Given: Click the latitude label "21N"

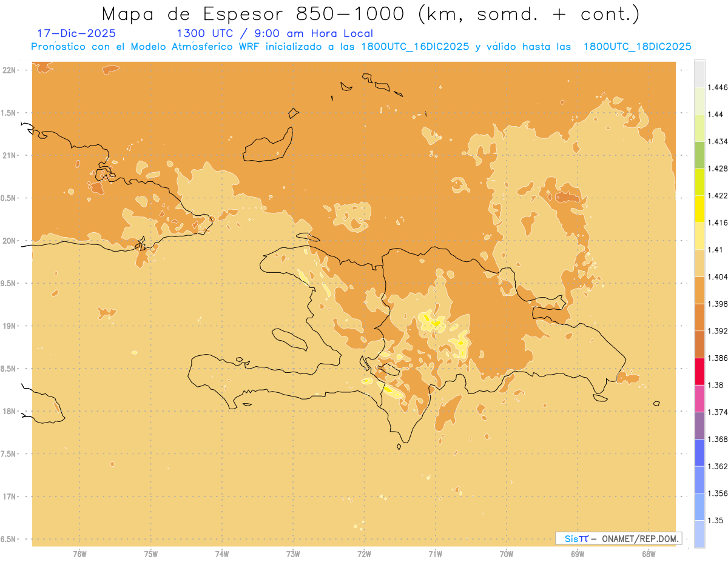Looking at the screenshot, I should point(10,155).
